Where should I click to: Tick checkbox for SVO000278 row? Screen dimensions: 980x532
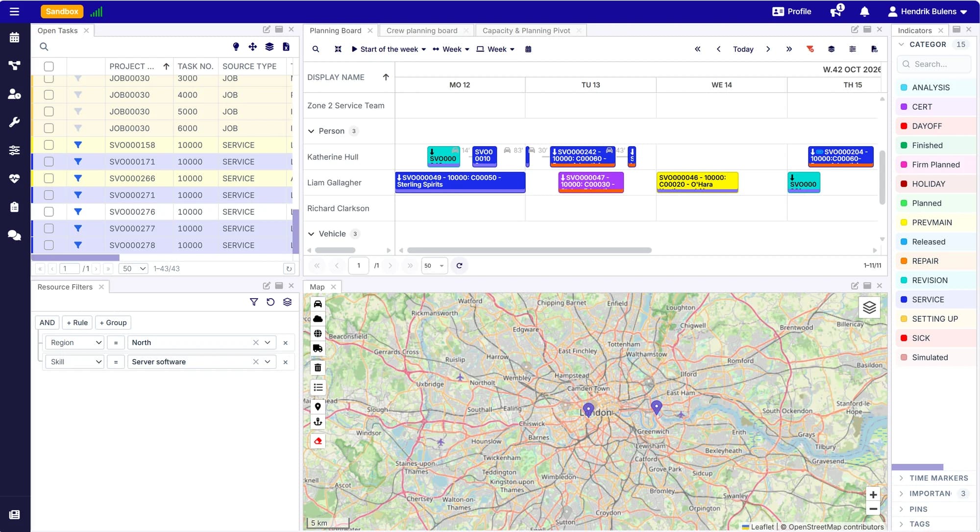49,245
